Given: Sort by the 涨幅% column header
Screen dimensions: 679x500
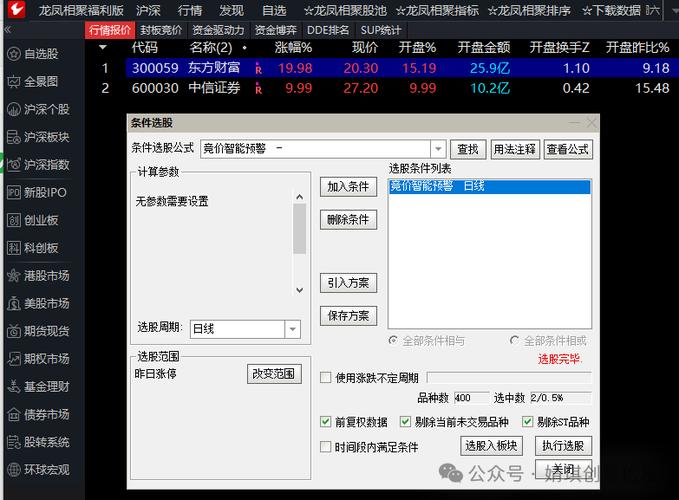Looking at the screenshot, I should click(293, 47).
